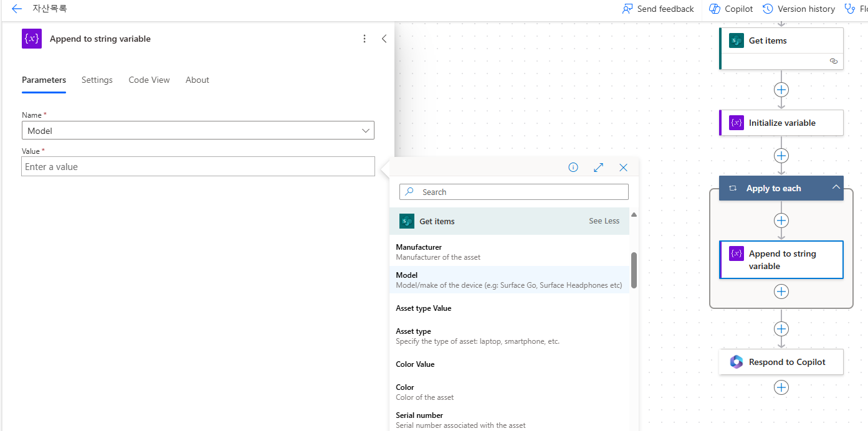Screen dimensions: 868x431
Task: Add action below Append to string variable card
Action: coord(781,291)
